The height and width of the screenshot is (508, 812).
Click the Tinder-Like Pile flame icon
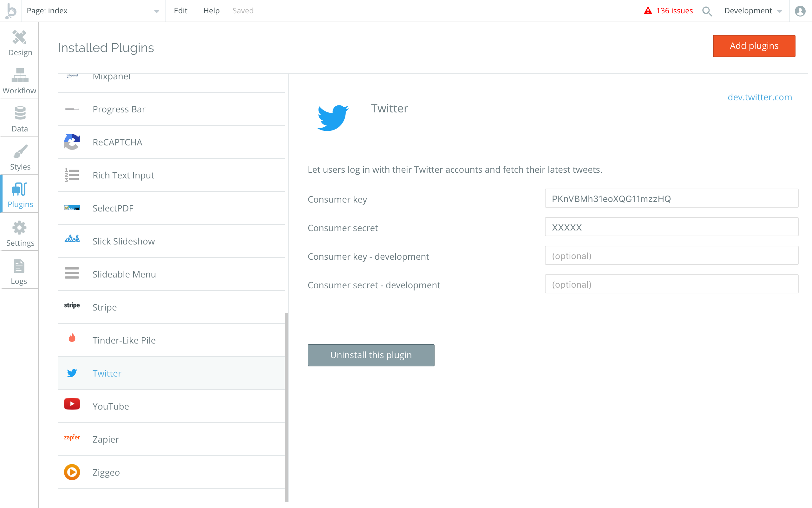click(x=72, y=338)
